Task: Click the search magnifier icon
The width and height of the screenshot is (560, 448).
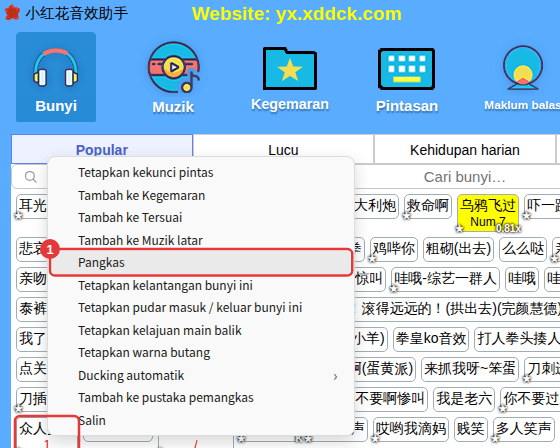Action: tap(30, 177)
